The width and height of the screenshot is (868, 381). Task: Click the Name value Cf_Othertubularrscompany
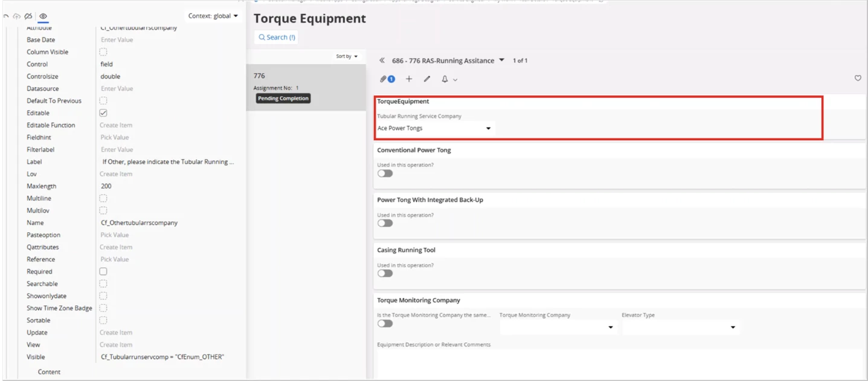click(139, 223)
